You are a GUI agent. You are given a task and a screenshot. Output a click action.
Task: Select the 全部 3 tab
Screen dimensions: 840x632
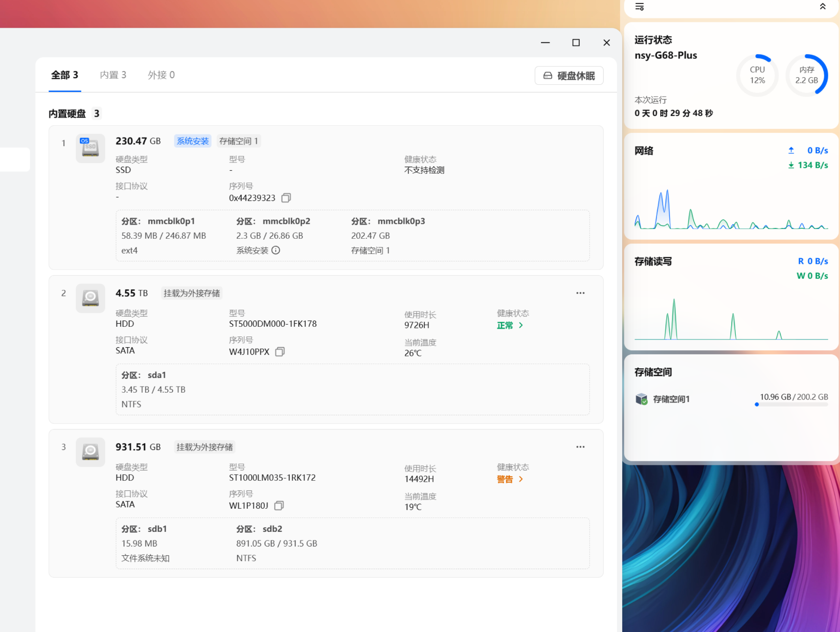[x=64, y=75]
